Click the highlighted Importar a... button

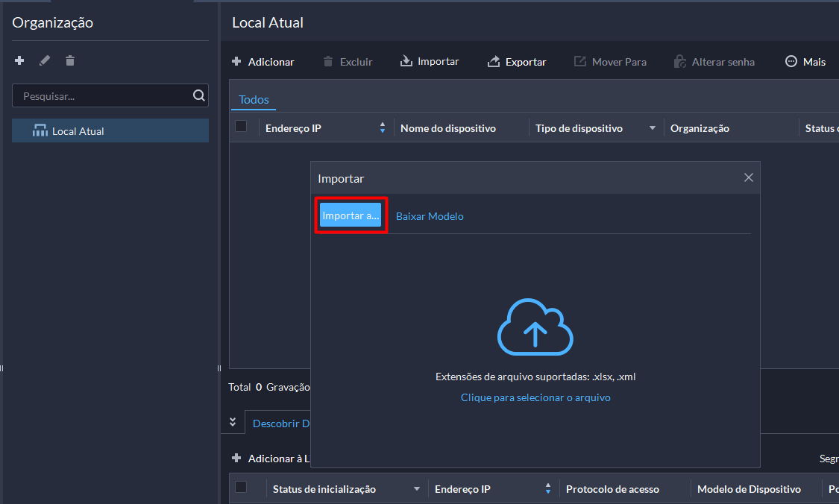(x=351, y=215)
